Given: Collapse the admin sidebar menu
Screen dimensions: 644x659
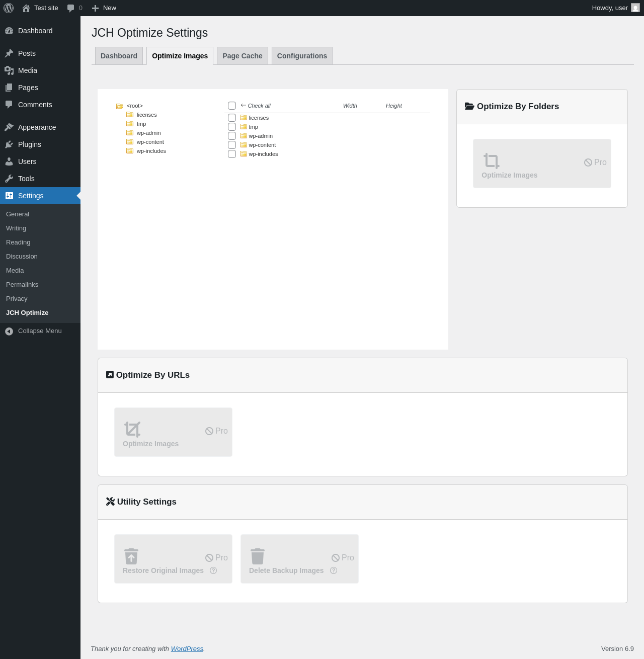Looking at the screenshot, I should point(40,331).
